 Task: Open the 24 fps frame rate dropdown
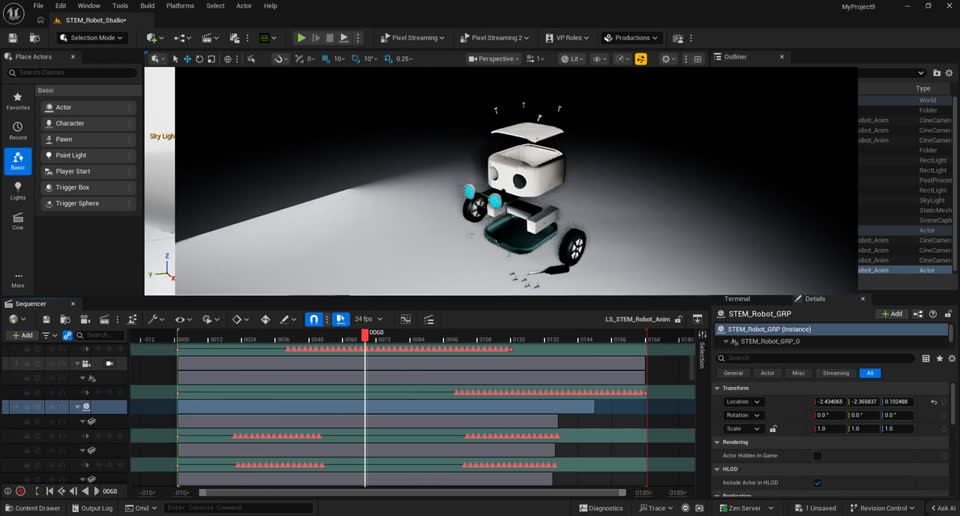coord(368,320)
